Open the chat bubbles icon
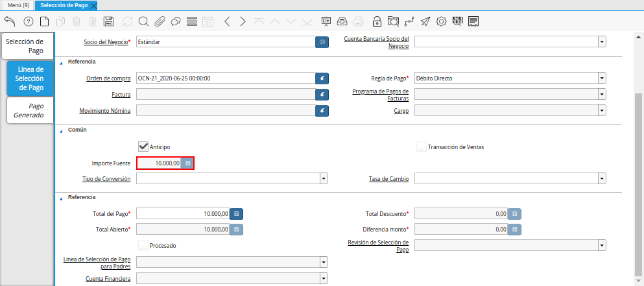The height and width of the screenshot is (286, 644). click(176, 21)
